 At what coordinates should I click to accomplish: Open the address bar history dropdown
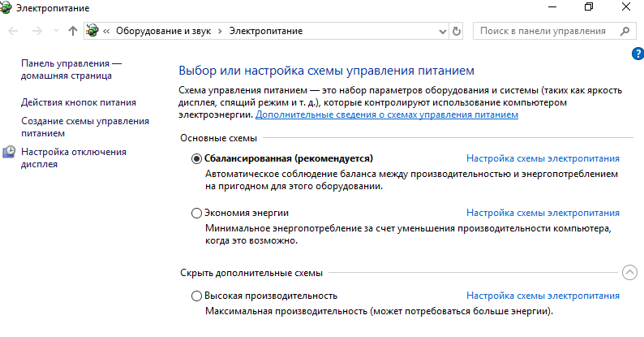pyautogui.click(x=442, y=31)
